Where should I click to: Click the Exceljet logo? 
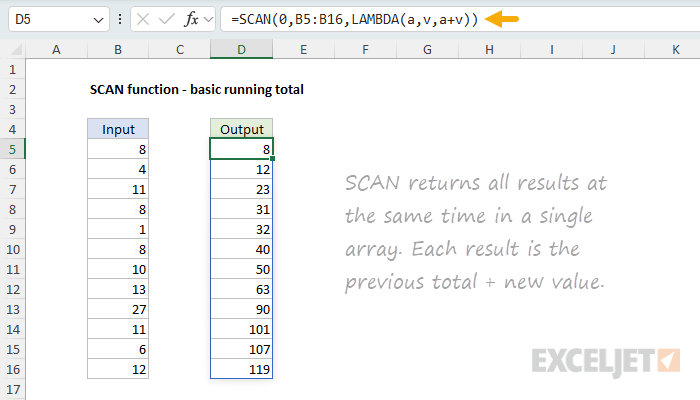point(606,359)
